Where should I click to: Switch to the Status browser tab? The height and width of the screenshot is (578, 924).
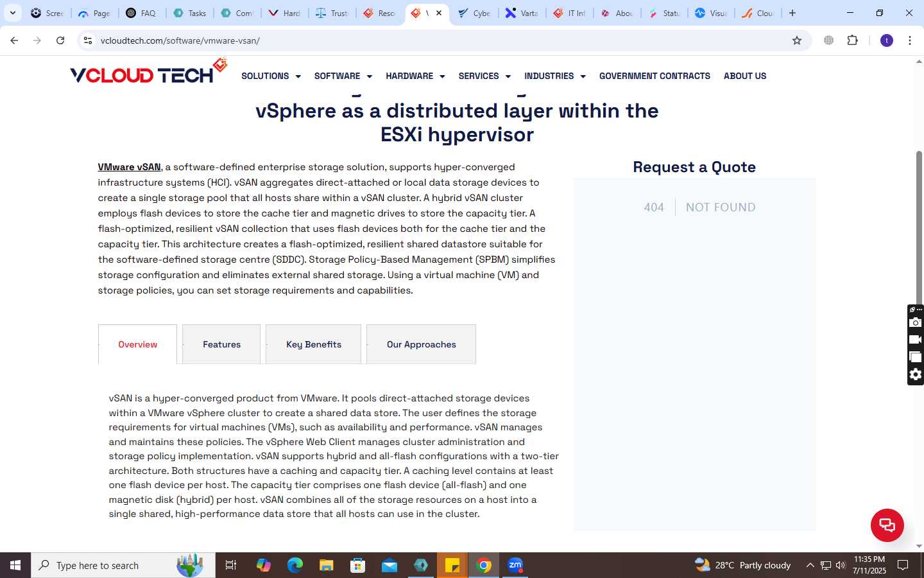(x=665, y=13)
